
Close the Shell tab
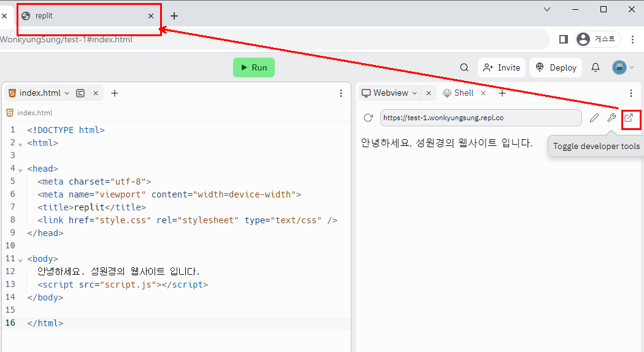(x=483, y=93)
